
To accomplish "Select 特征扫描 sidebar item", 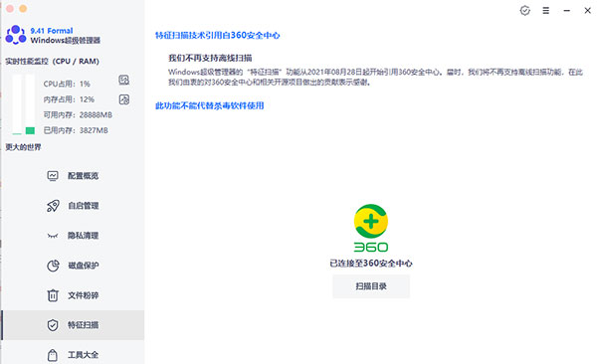I will (73, 325).
